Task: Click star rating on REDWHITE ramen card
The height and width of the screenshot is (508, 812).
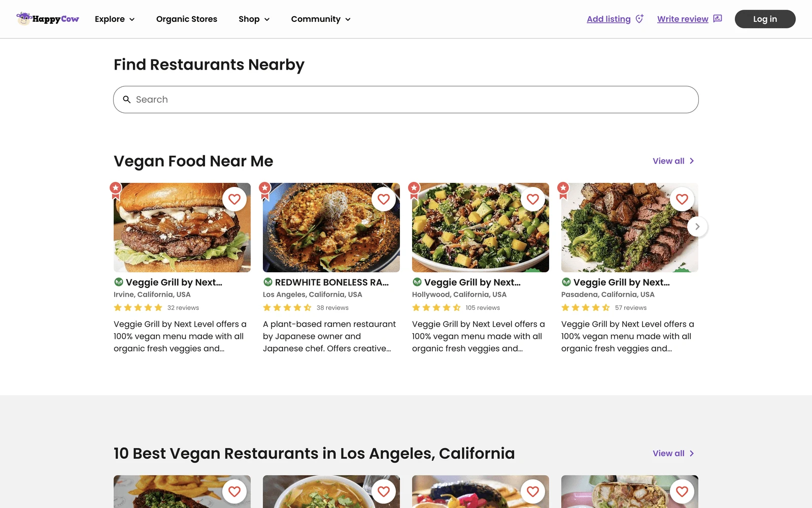Action: [x=287, y=308]
